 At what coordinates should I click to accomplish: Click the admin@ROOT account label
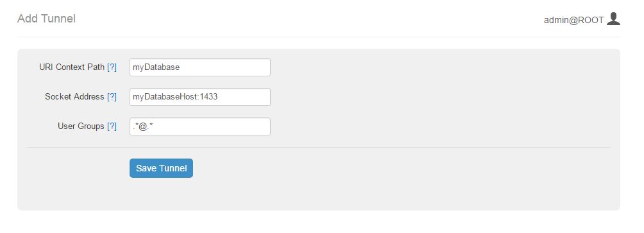click(x=574, y=20)
